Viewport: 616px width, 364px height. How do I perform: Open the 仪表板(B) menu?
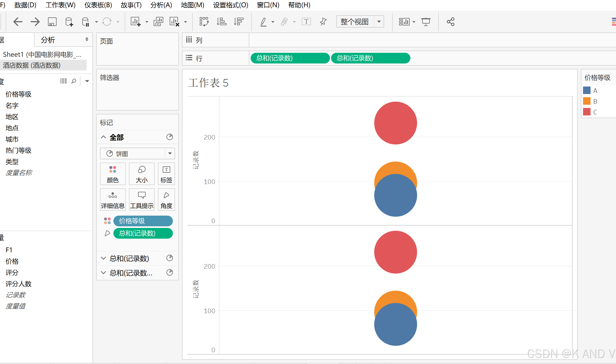click(98, 5)
